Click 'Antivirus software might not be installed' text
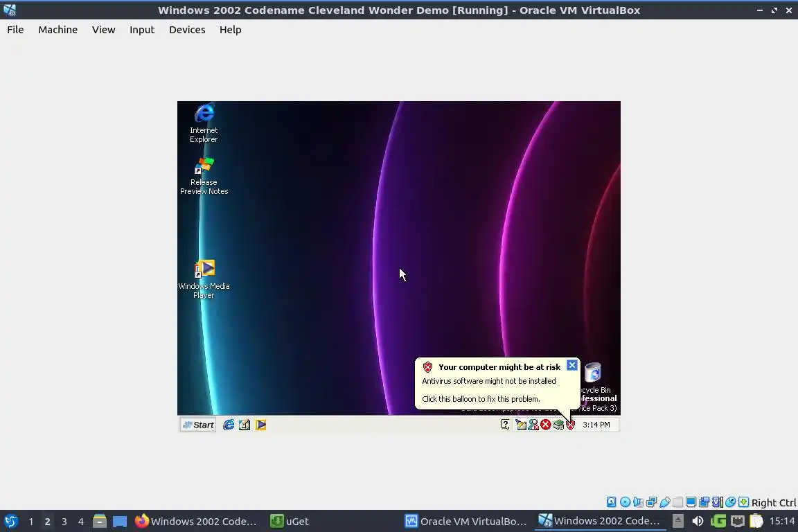798x532 pixels. (x=488, y=381)
